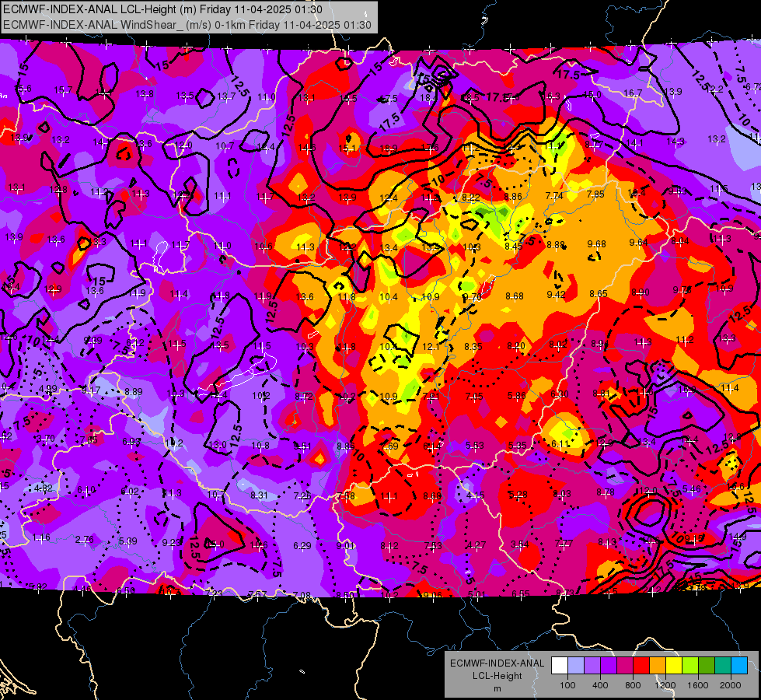Image resolution: width=761 pixels, height=700 pixels.
Task: Click the legend tick label '100'
Action: pos(567,685)
